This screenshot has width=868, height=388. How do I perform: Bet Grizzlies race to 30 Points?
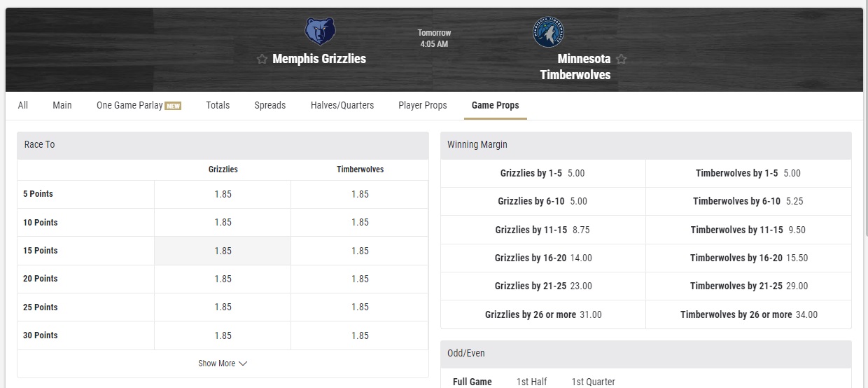[223, 335]
